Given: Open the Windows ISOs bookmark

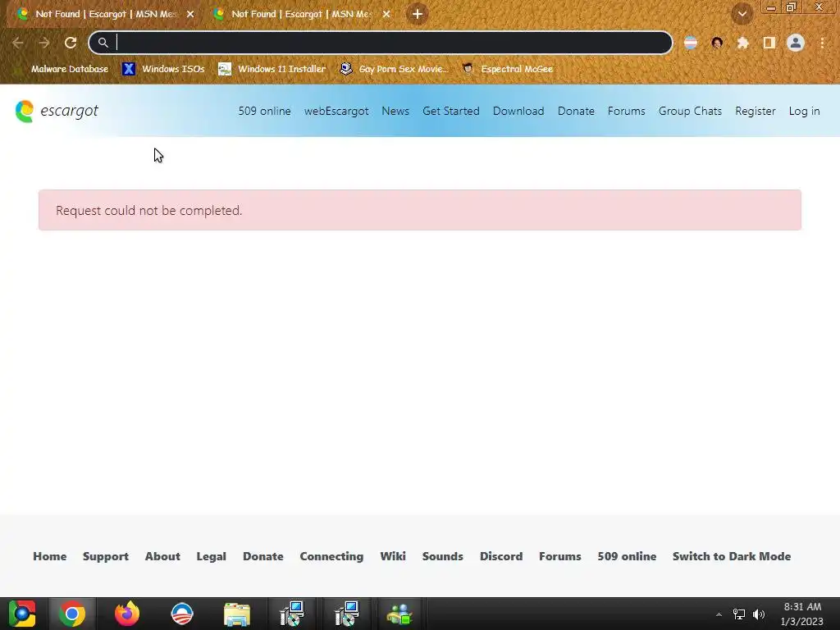Looking at the screenshot, I should coord(164,69).
